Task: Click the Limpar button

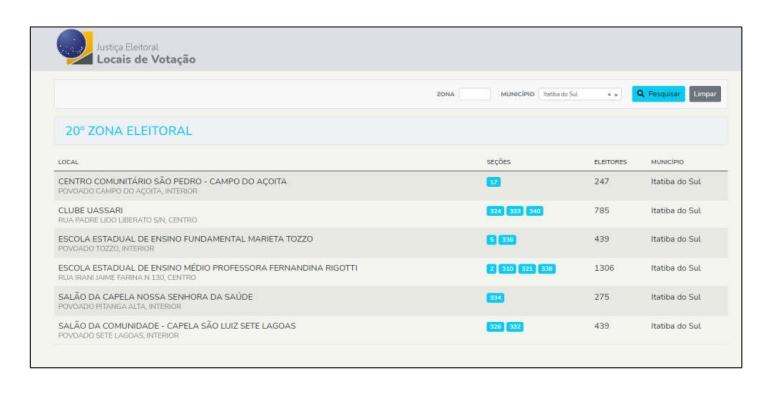Action: (705, 94)
